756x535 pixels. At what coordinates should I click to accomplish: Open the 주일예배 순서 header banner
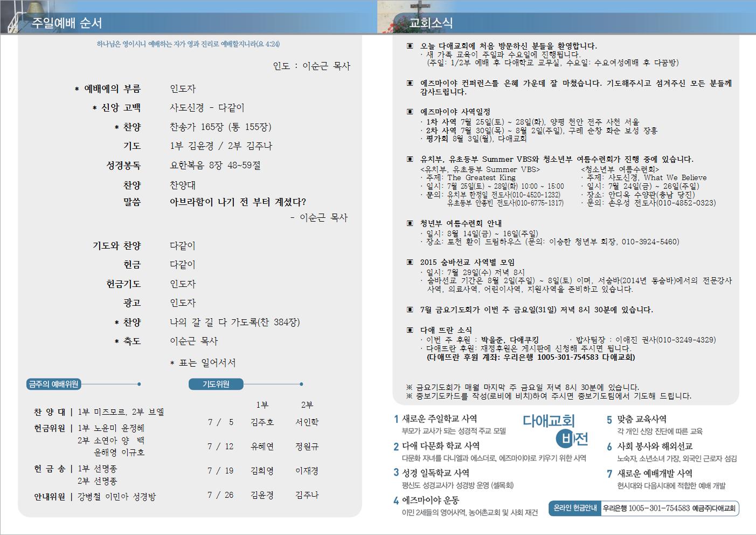point(67,23)
